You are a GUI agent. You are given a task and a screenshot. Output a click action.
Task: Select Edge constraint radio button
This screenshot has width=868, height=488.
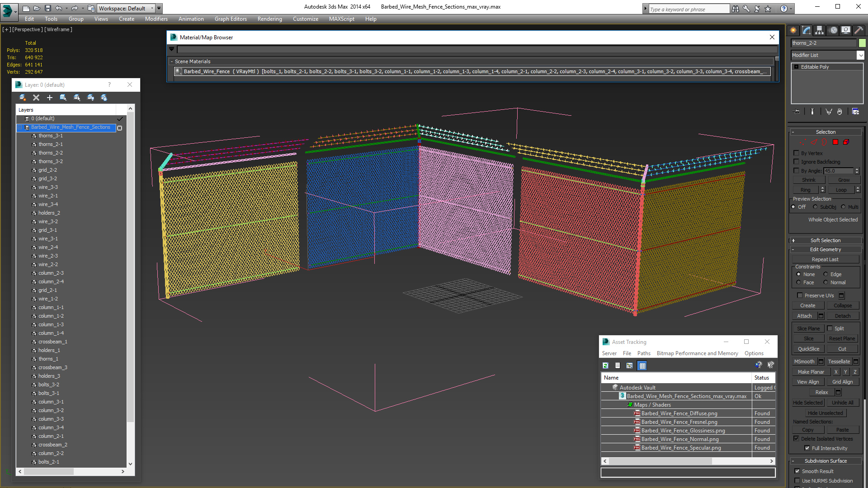[826, 274]
